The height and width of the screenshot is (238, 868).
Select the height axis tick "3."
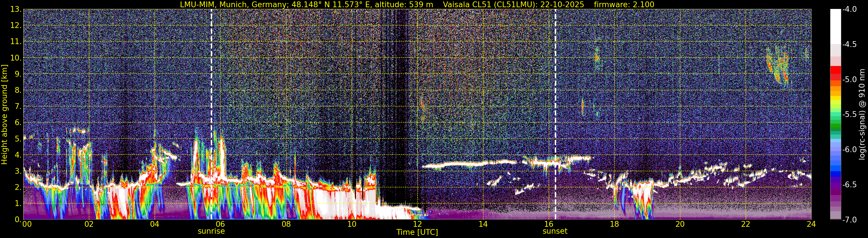[18, 171]
